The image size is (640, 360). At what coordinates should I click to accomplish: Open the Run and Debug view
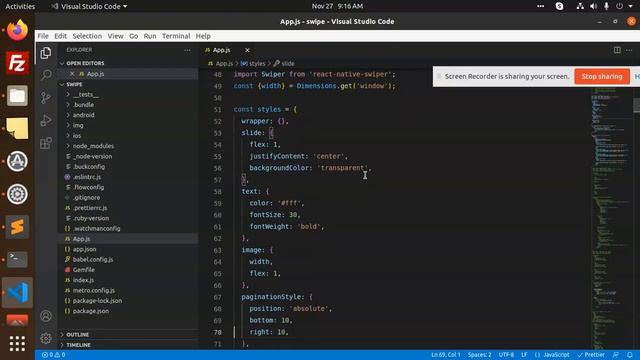point(46,120)
